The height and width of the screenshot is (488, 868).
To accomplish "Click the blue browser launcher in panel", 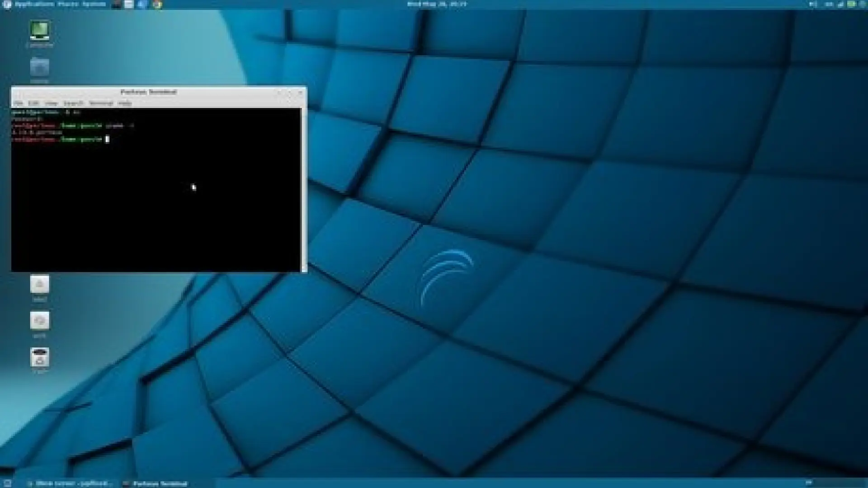I will click(142, 5).
